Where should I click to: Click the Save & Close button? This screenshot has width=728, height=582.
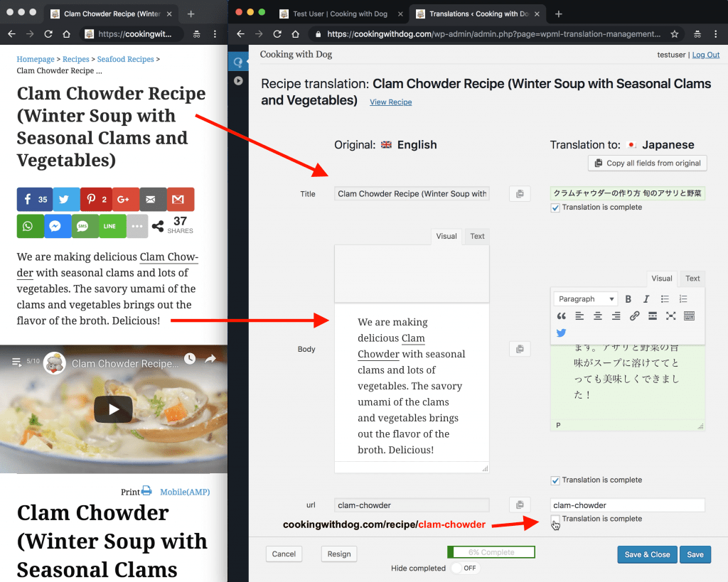click(x=647, y=554)
